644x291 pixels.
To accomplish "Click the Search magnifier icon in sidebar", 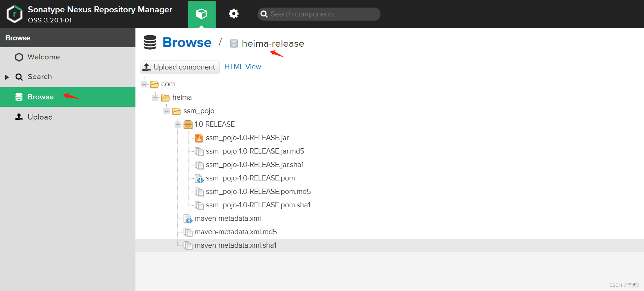I will (x=19, y=77).
